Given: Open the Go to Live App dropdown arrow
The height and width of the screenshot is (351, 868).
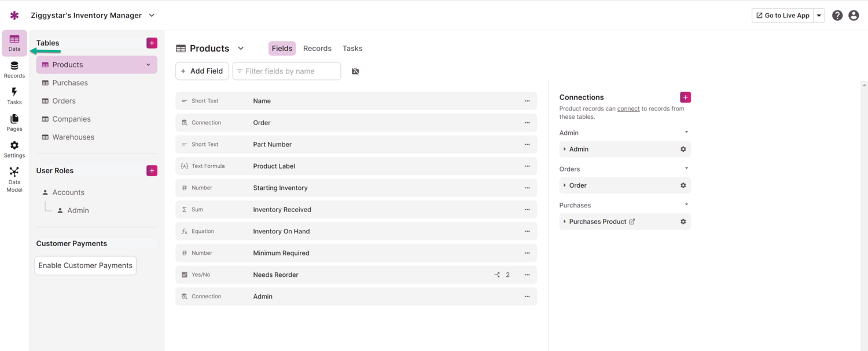Looking at the screenshot, I should coord(819,16).
